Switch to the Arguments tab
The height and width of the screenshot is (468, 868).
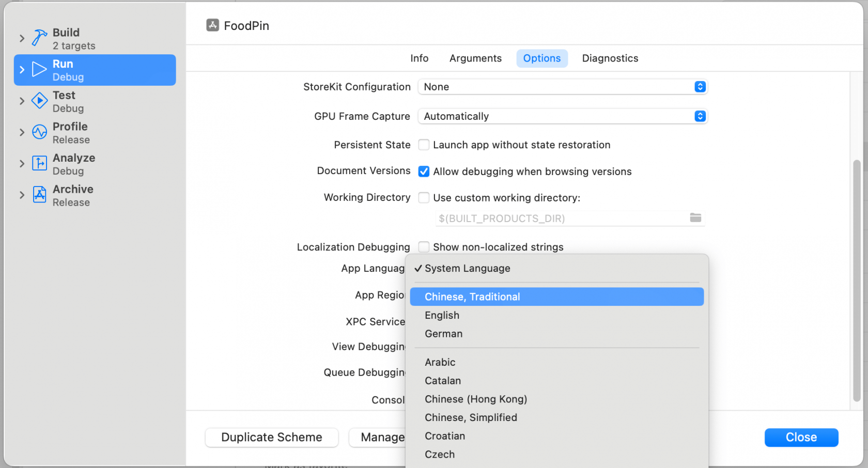coord(475,58)
